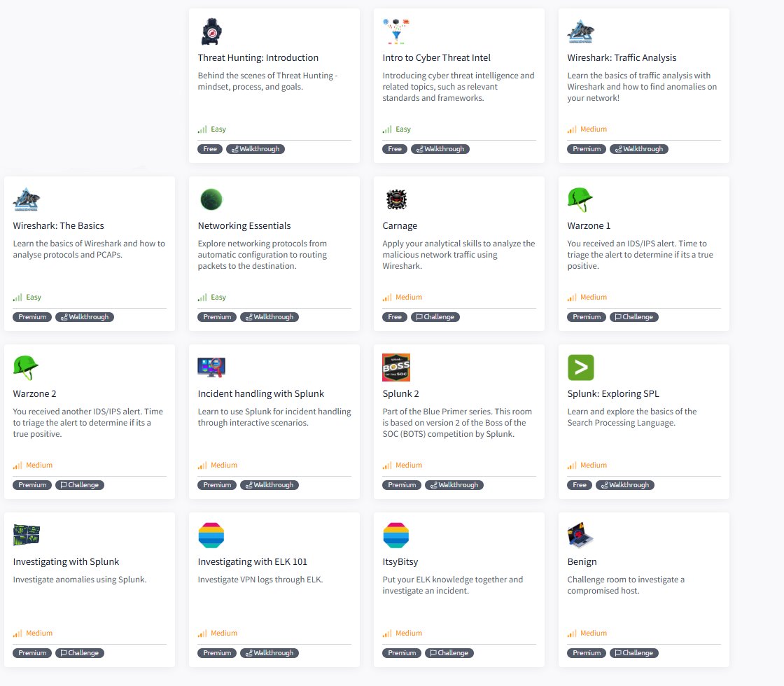Click the Warzone 1 title text
This screenshot has width=784, height=686.
click(589, 226)
